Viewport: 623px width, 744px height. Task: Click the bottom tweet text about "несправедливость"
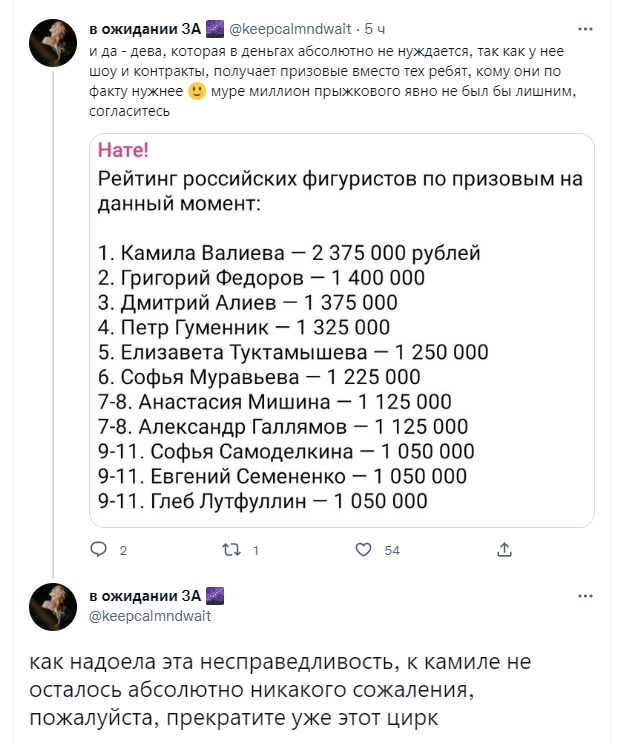click(280, 691)
